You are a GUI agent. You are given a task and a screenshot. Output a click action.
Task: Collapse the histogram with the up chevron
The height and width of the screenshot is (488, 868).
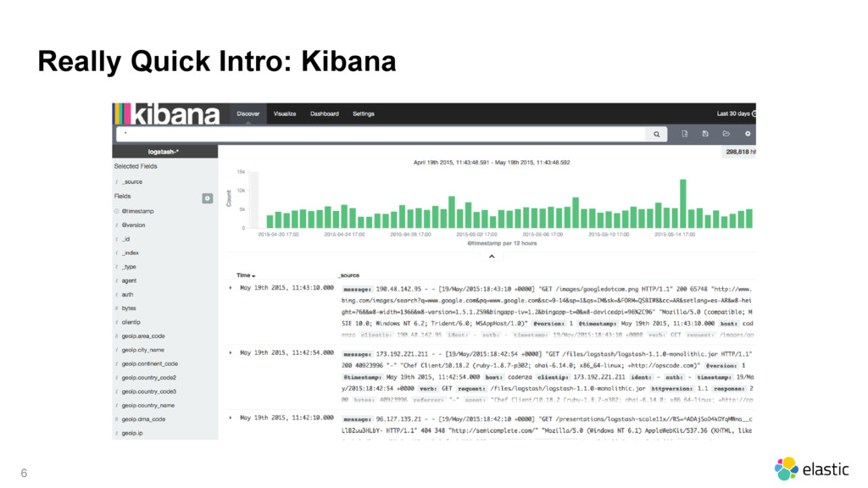[492, 256]
